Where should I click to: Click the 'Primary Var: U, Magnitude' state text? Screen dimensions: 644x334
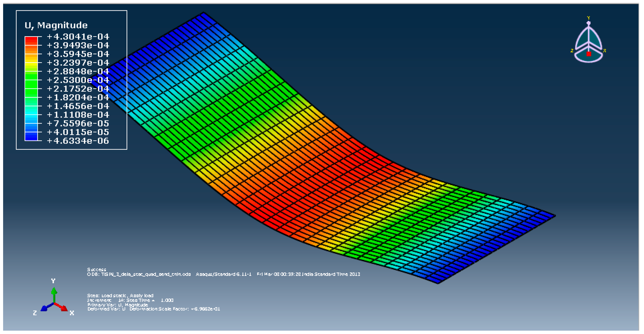[118, 305]
